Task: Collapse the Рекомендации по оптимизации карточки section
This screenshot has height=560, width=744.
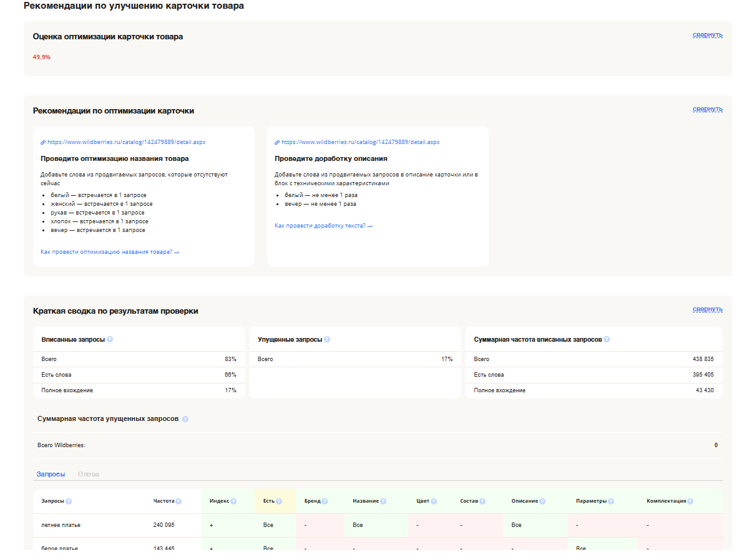Action: pyautogui.click(x=707, y=109)
